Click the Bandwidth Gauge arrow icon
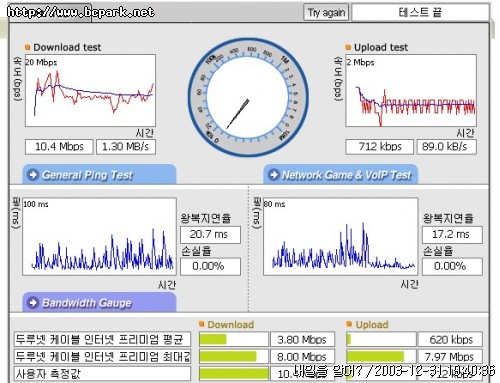500x383 pixels. click(x=33, y=302)
